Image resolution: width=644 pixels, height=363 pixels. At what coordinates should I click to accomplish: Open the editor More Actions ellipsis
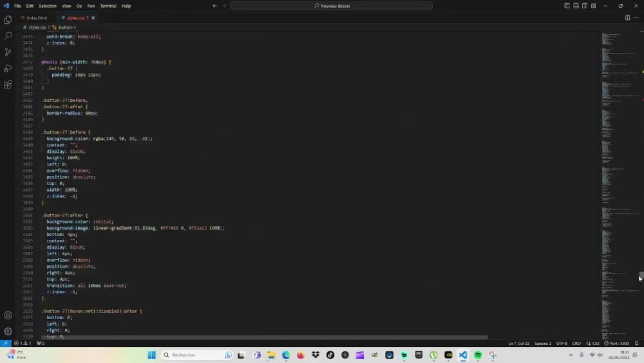pos(636,17)
